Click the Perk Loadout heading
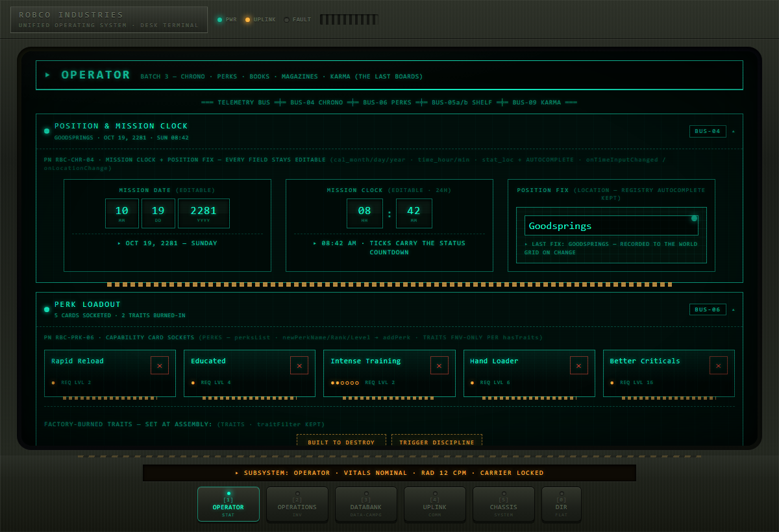Screen dimensions: 779x532 click(x=88, y=304)
